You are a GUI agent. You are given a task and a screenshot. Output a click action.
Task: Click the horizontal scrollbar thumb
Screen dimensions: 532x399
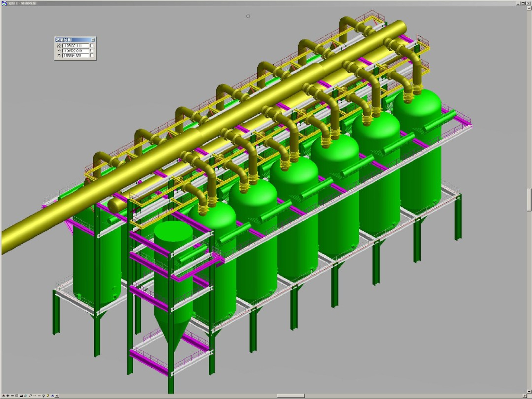[291, 396]
